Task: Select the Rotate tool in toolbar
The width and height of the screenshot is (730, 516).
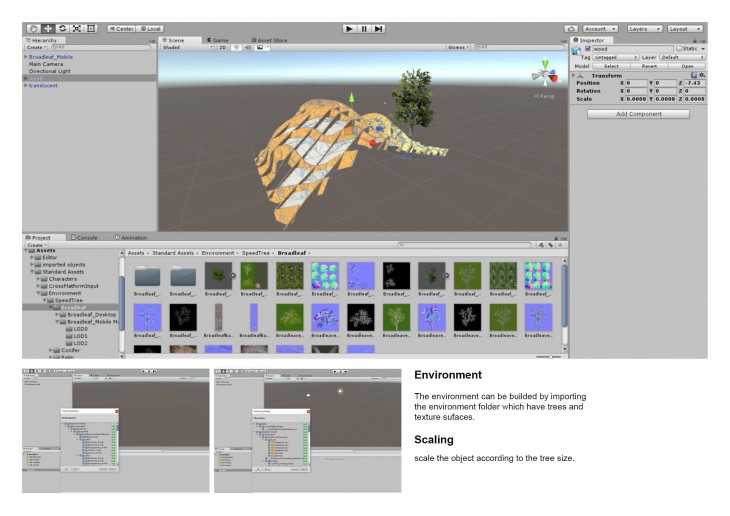Action: (63, 29)
